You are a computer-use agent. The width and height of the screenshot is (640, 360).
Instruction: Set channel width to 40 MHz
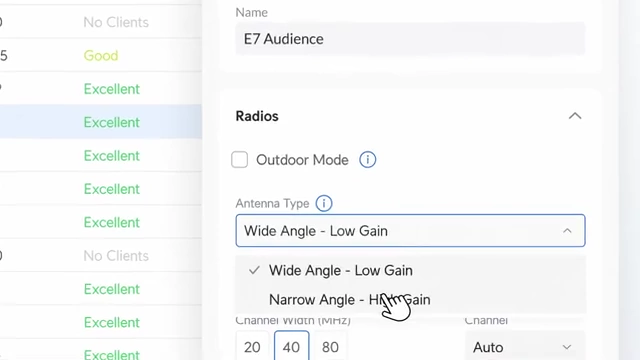tap(291, 347)
